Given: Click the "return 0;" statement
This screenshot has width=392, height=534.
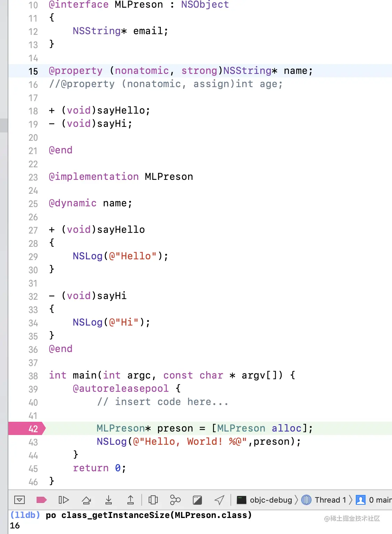Looking at the screenshot, I should coord(99,468).
